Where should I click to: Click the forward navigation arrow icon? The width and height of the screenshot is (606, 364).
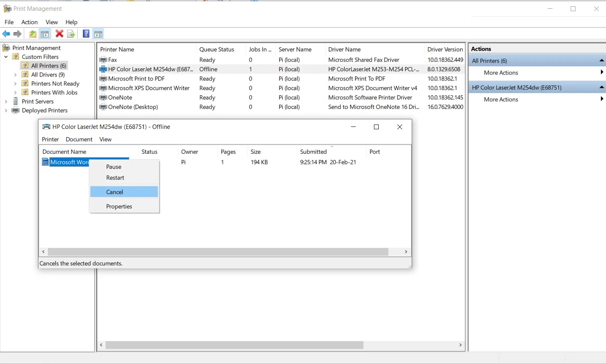[x=17, y=34]
